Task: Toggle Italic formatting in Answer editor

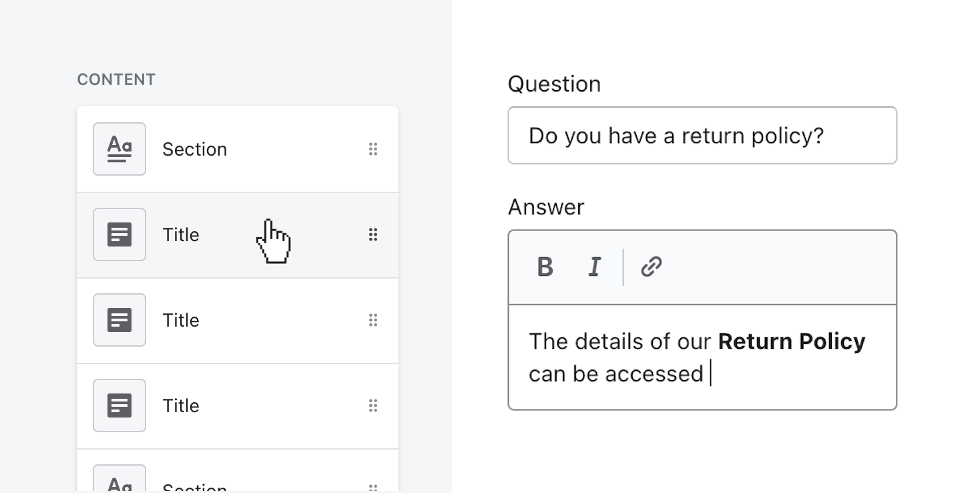Action: click(594, 267)
